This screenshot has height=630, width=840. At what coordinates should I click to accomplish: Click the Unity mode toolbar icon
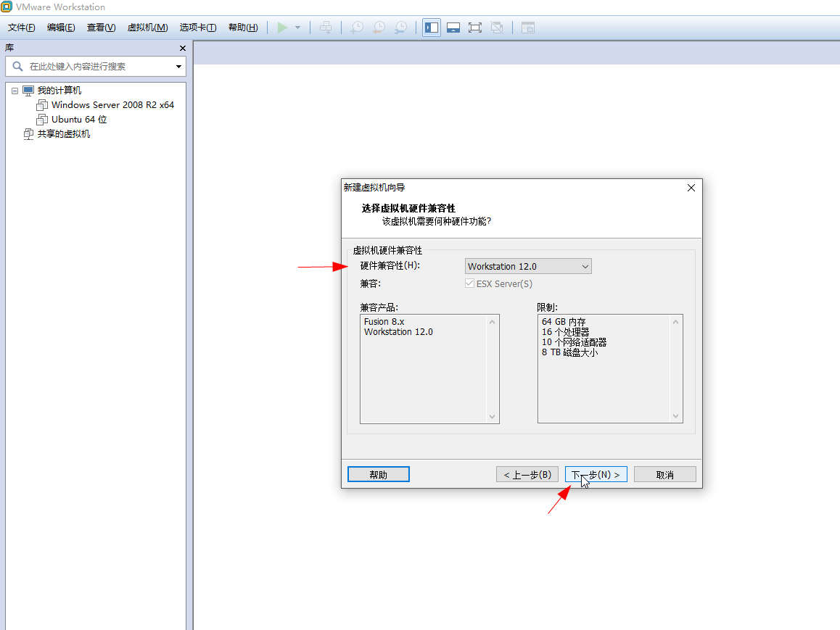(497, 28)
